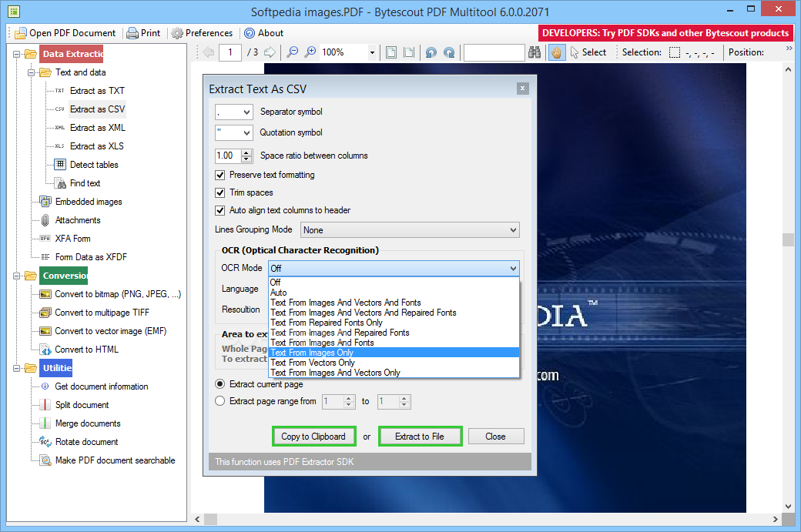801x532 pixels.
Task: Open Convert to vector image (EMF)
Action: tap(110, 331)
